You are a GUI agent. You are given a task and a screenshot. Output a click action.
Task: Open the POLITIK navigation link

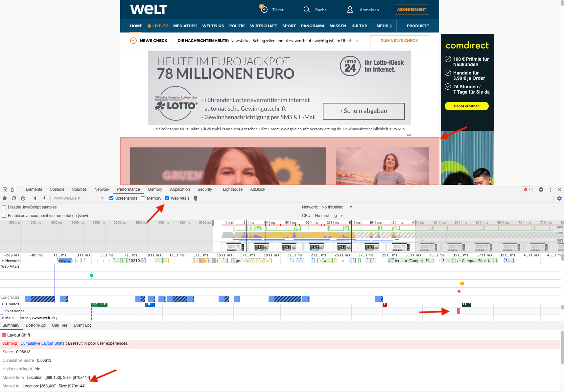point(237,26)
